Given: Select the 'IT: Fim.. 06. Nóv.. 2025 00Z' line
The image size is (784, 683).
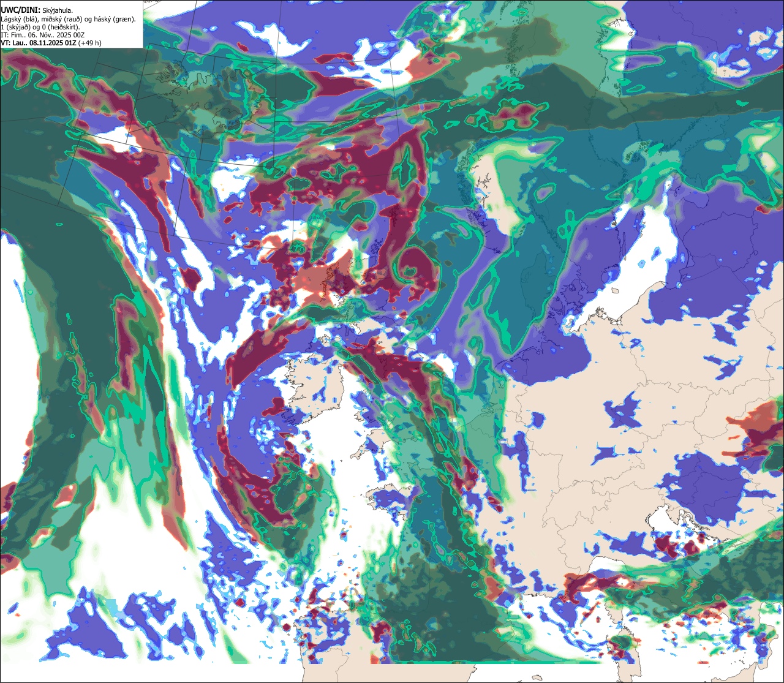Looking at the screenshot, I should coord(43,35).
